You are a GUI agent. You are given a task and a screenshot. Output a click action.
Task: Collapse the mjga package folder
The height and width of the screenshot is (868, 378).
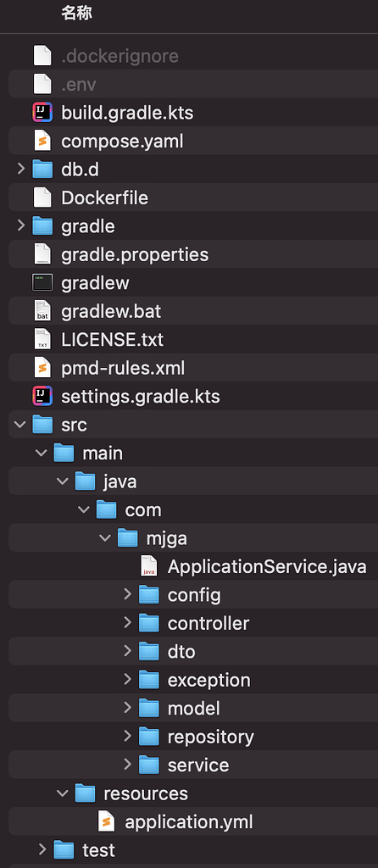point(105,538)
